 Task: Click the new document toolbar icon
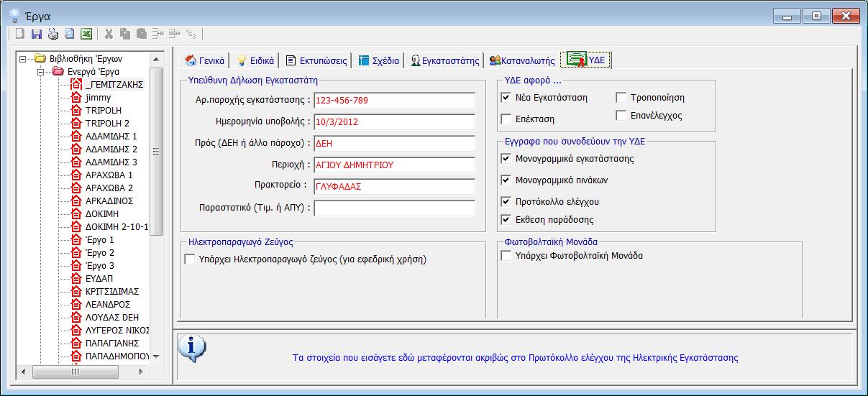pyautogui.click(x=20, y=34)
